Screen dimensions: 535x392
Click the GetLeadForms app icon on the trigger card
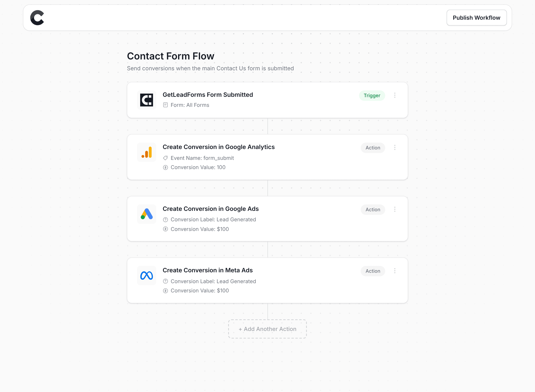tap(146, 100)
